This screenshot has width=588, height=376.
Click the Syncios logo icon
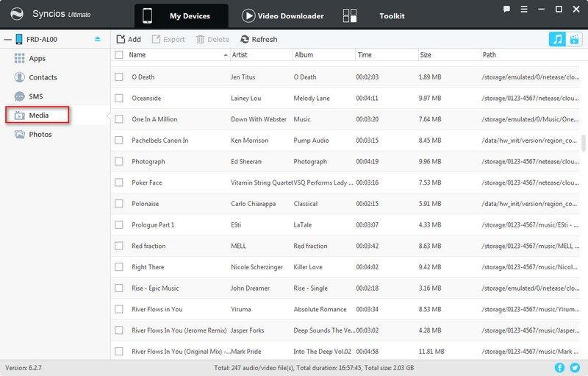tap(17, 14)
